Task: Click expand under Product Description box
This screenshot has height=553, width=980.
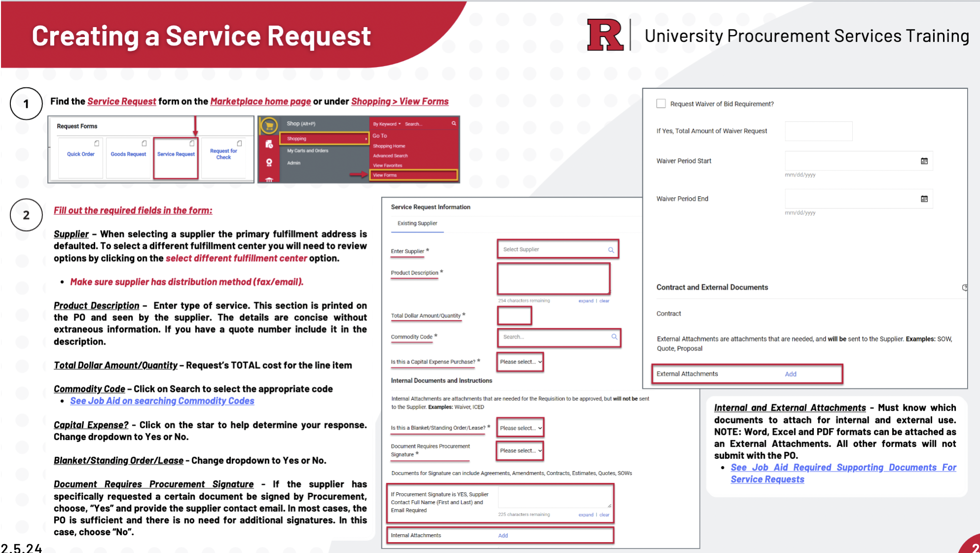Action: [586, 301]
